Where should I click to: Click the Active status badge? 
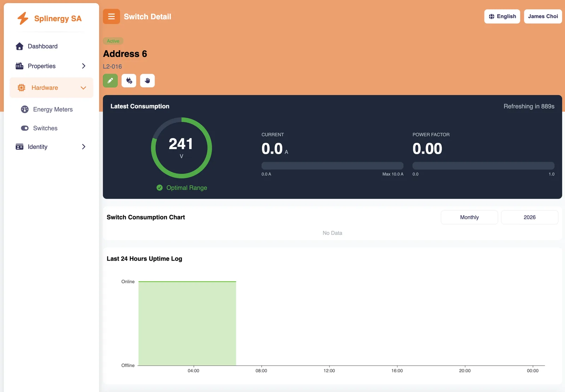pyautogui.click(x=113, y=41)
